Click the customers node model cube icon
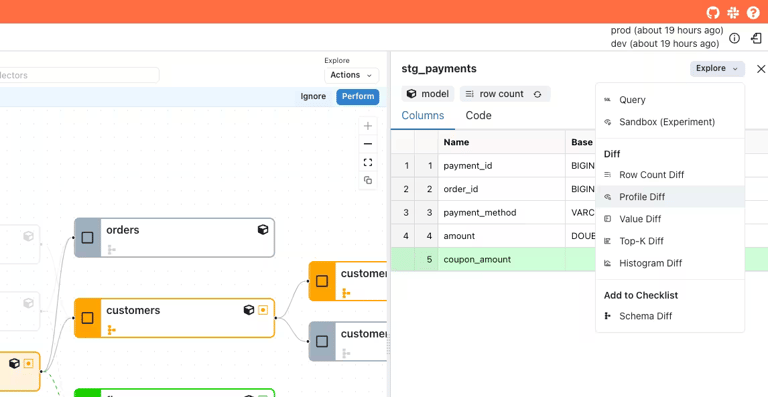This screenshot has width=768, height=397. click(249, 310)
